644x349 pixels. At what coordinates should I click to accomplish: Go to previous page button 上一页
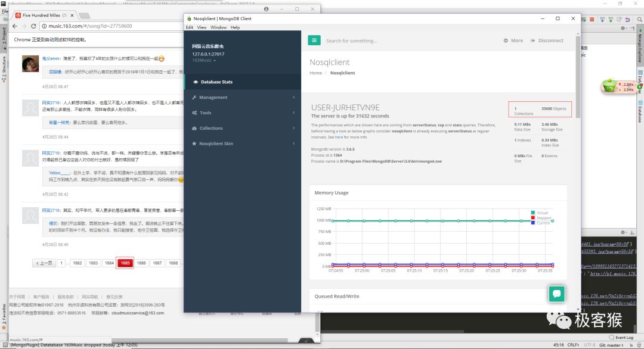point(44,263)
